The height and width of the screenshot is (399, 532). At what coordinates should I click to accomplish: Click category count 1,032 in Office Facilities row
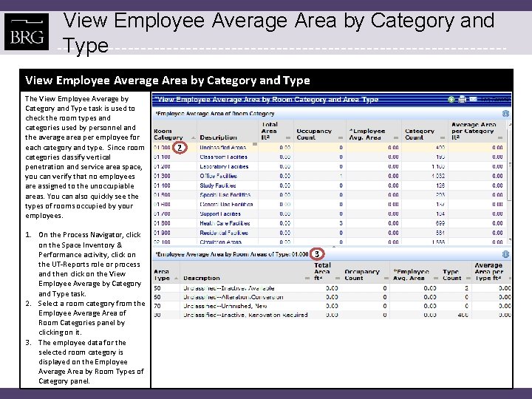tap(438, 176)
